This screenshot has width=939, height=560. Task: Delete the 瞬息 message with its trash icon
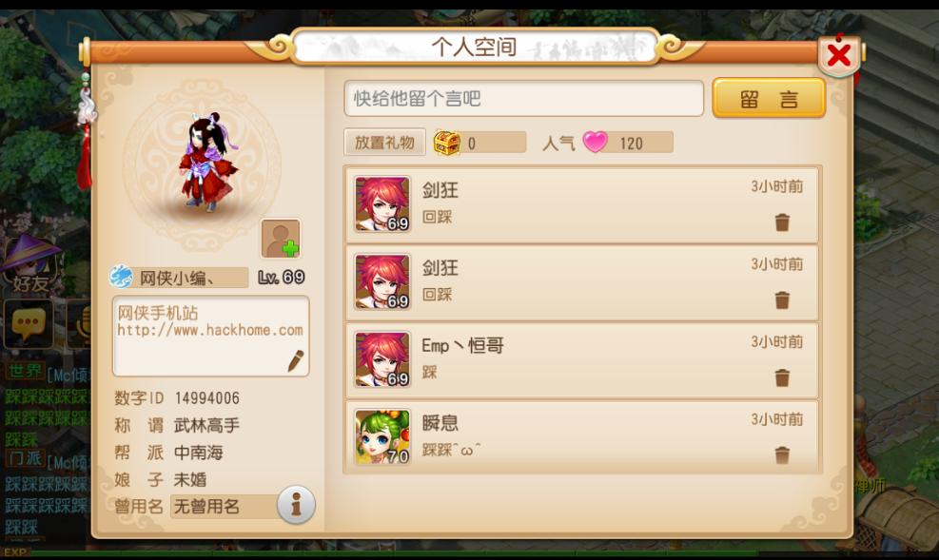point(782,455)
